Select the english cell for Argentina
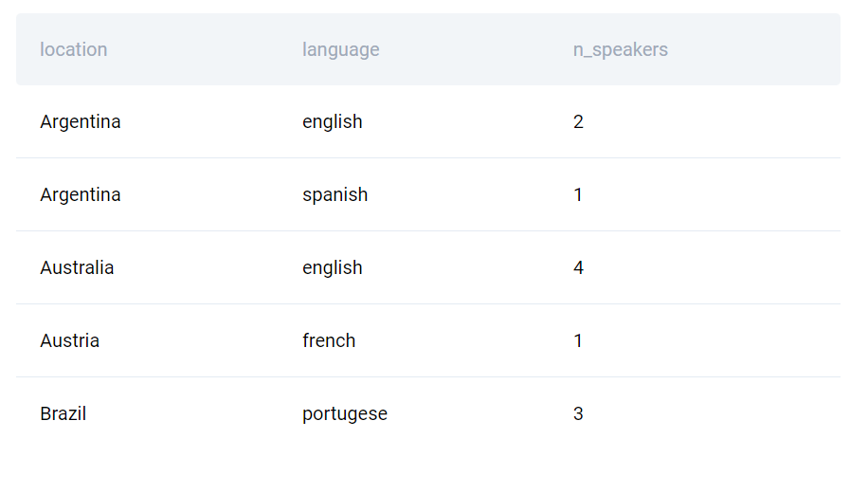The width and height of the screenshot is (868, 494). 333,121
